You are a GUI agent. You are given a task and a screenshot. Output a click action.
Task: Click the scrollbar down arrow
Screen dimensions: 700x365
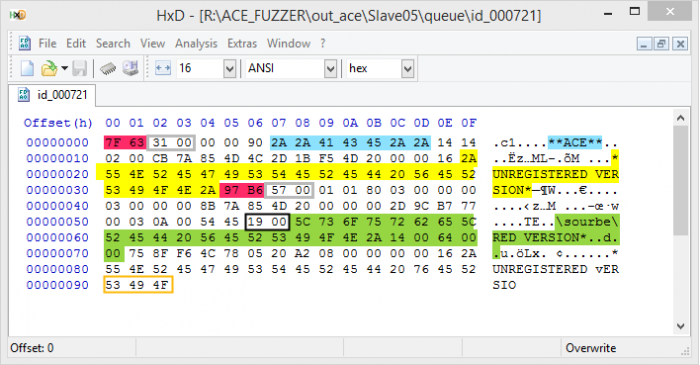680,326
